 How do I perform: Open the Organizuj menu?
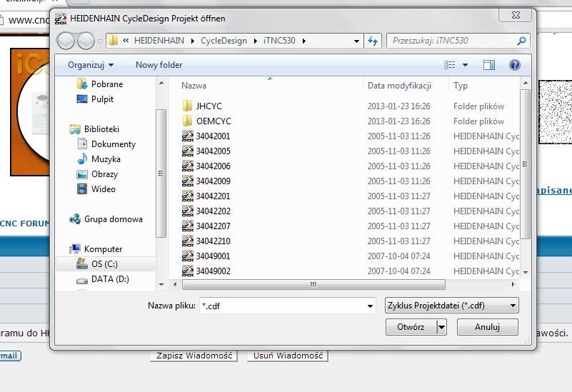tap(91, 65)
